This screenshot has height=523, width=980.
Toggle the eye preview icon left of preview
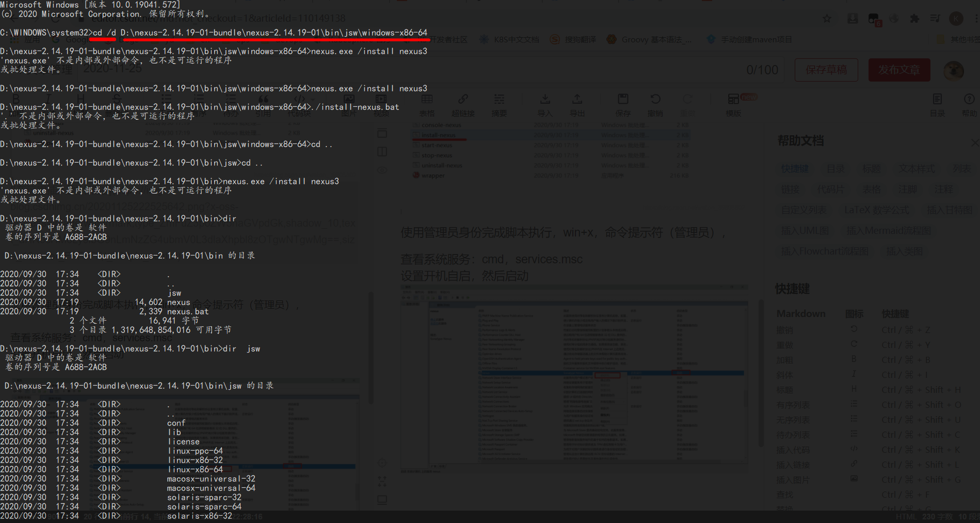pos(382,170)
